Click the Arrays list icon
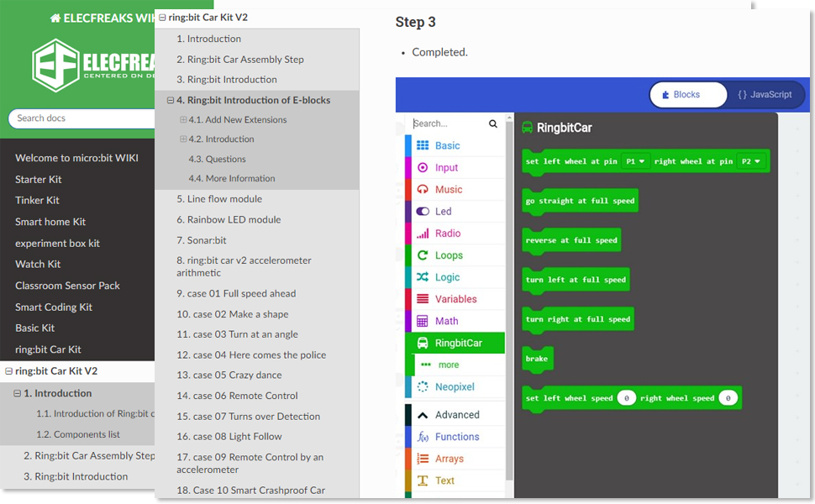Screen dimensions: 815x504 (x=423, y=459)
